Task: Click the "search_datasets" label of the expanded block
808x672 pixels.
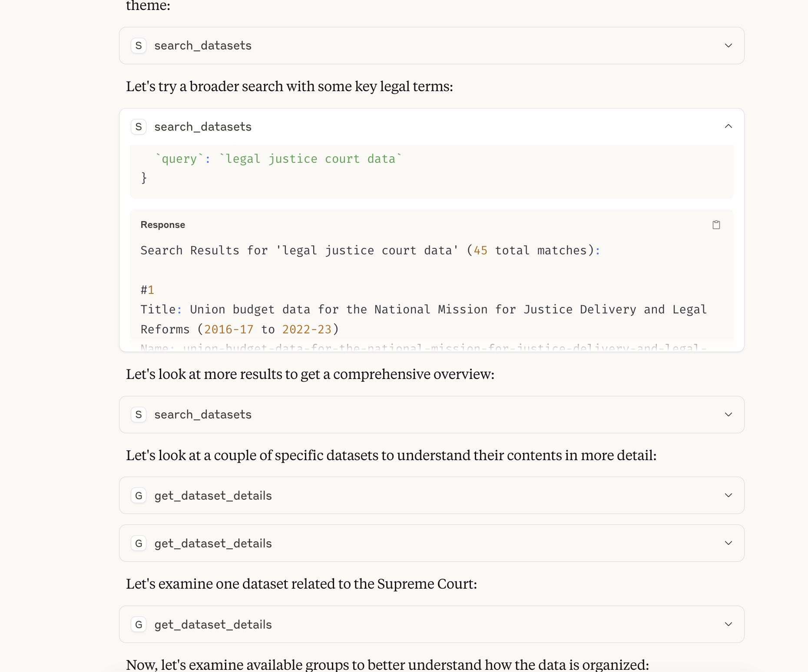Action: tap(203, 127)
